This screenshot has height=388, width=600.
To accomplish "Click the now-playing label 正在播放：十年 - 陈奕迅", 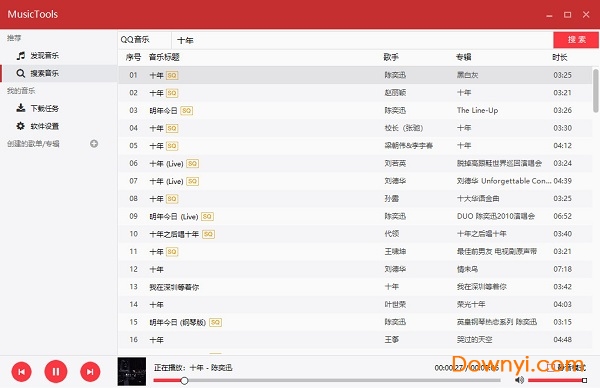I will pos(193,368).
